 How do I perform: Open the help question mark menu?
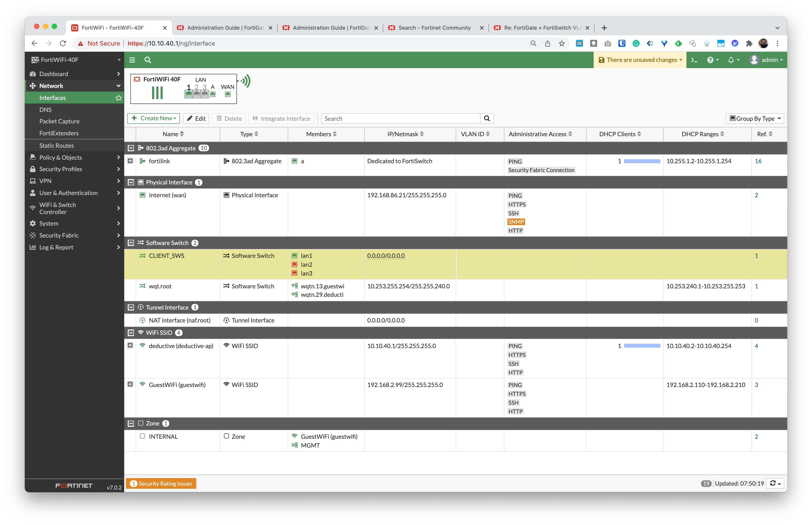[713, 60]
